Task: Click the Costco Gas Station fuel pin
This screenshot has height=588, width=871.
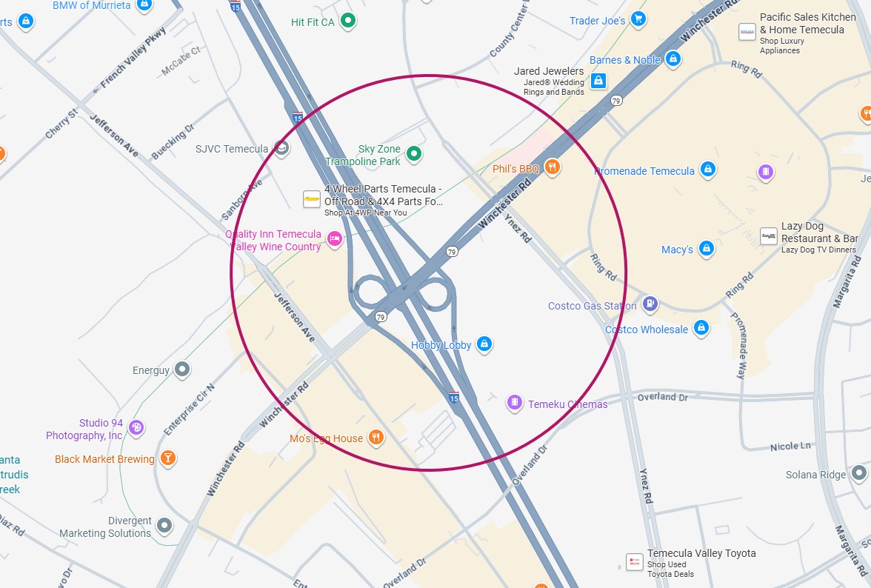Action: point(650,304)
